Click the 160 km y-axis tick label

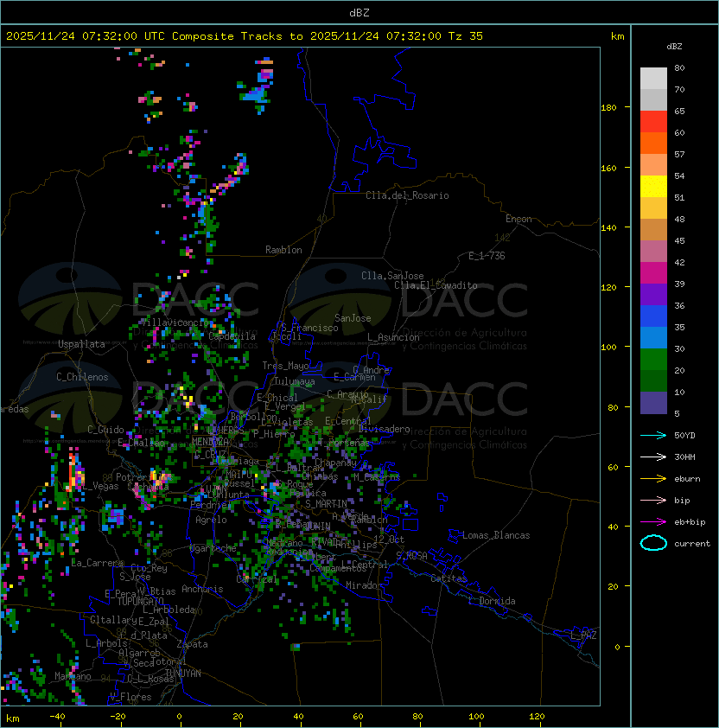tap(608, 168)
